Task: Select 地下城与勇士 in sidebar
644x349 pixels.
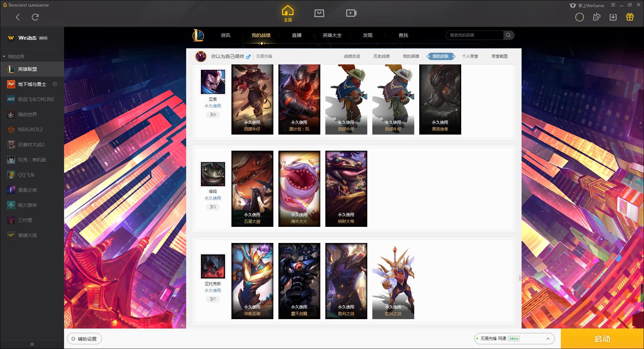Action: coord(32,84)
